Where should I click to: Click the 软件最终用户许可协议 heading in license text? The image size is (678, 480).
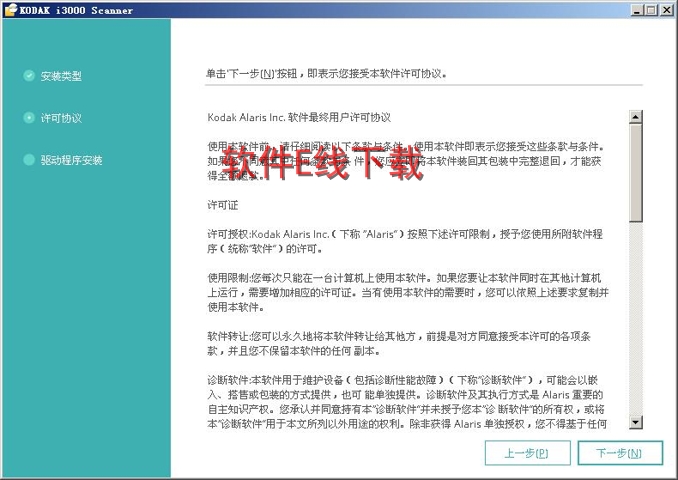[x=299, y=117]
